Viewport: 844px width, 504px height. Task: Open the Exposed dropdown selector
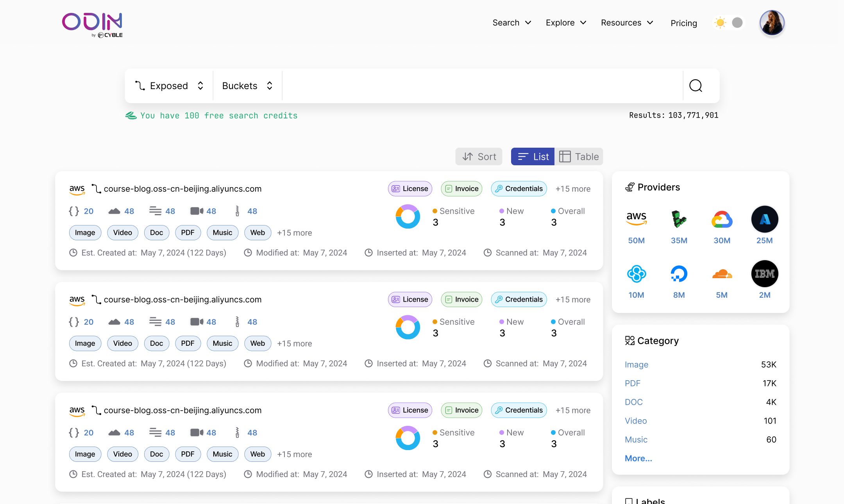169,86
